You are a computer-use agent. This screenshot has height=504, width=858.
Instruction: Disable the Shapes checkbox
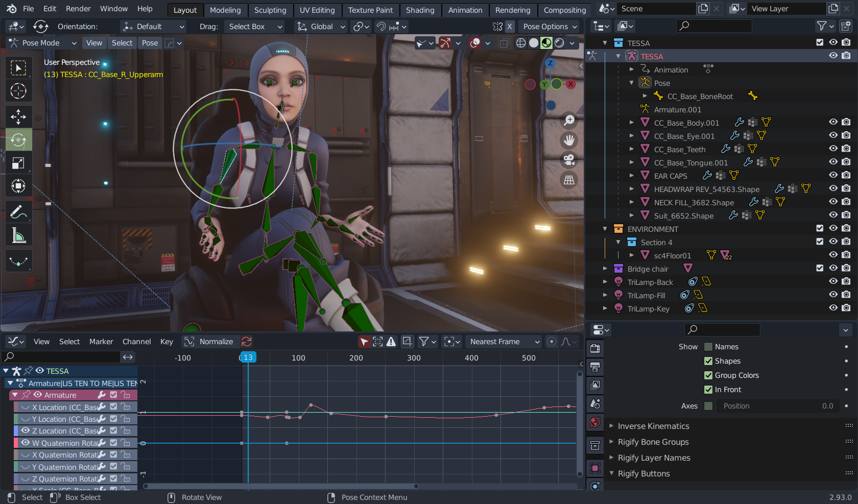click(708, 361)
